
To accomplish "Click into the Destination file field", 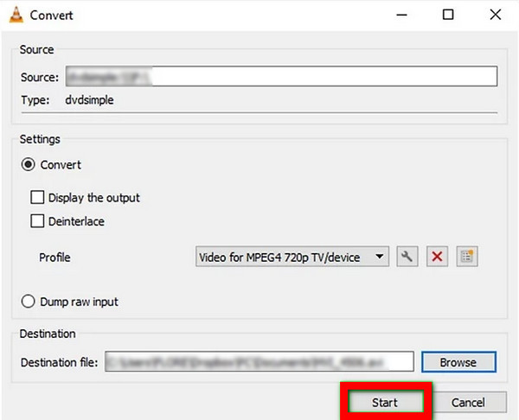I will point(259,361).
